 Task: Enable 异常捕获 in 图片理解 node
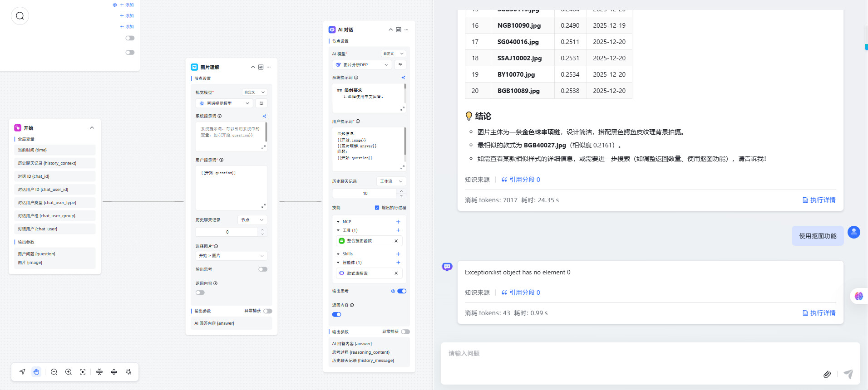click(x=268, y=311)
